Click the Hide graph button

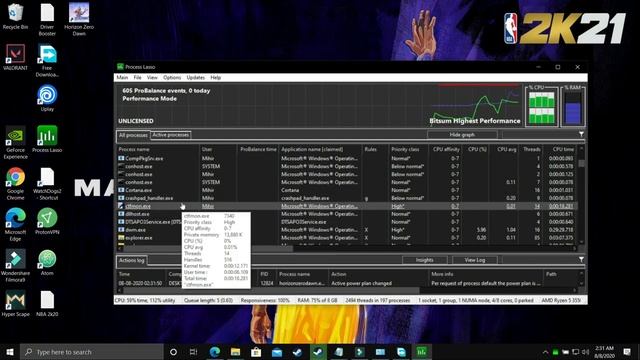coord(462,134)
